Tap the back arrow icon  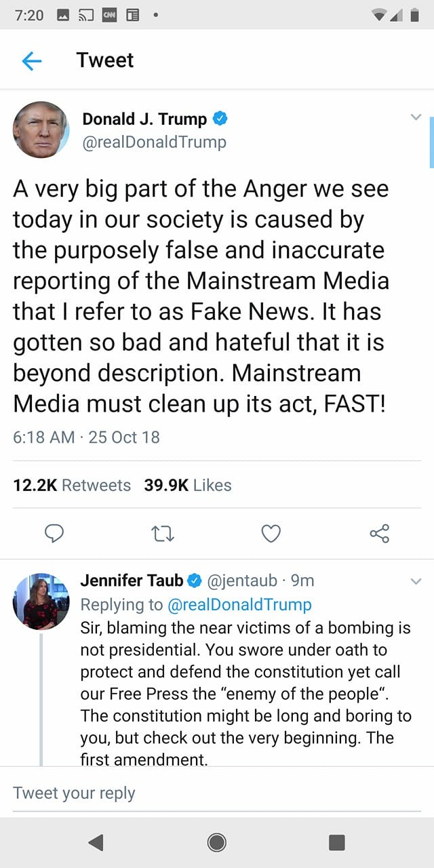pos(32,61)
